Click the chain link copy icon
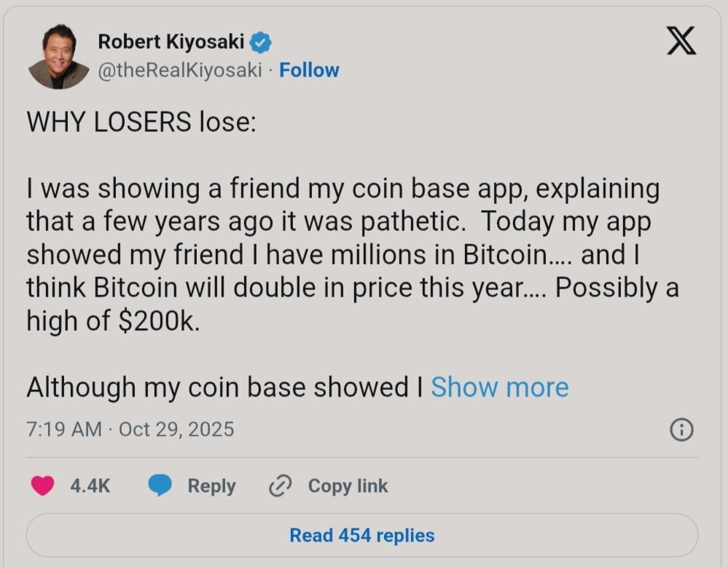Screen dimensions: 728x567 click(281, 486)
